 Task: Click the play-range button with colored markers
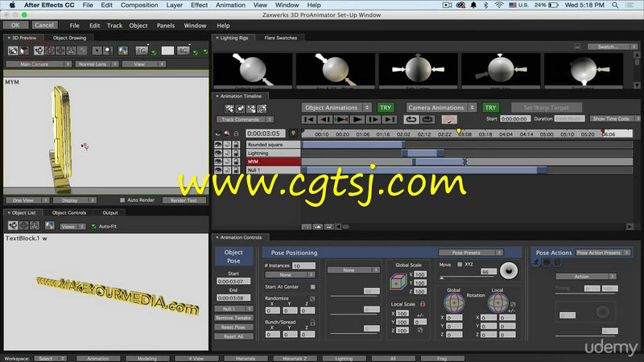(341, 119)
